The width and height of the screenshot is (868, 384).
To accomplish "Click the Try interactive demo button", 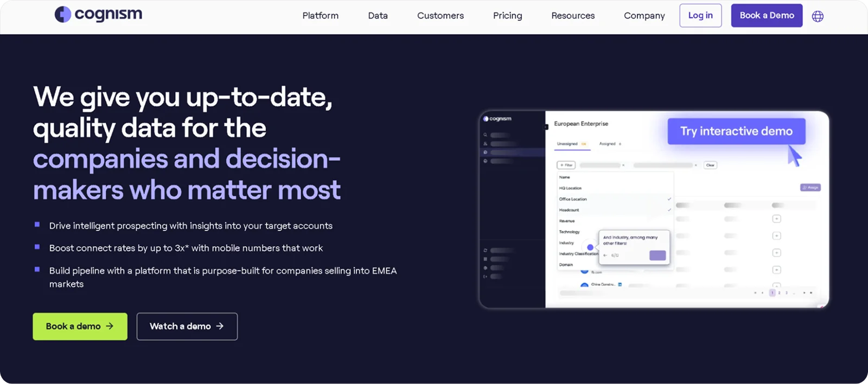I will 736,131.
